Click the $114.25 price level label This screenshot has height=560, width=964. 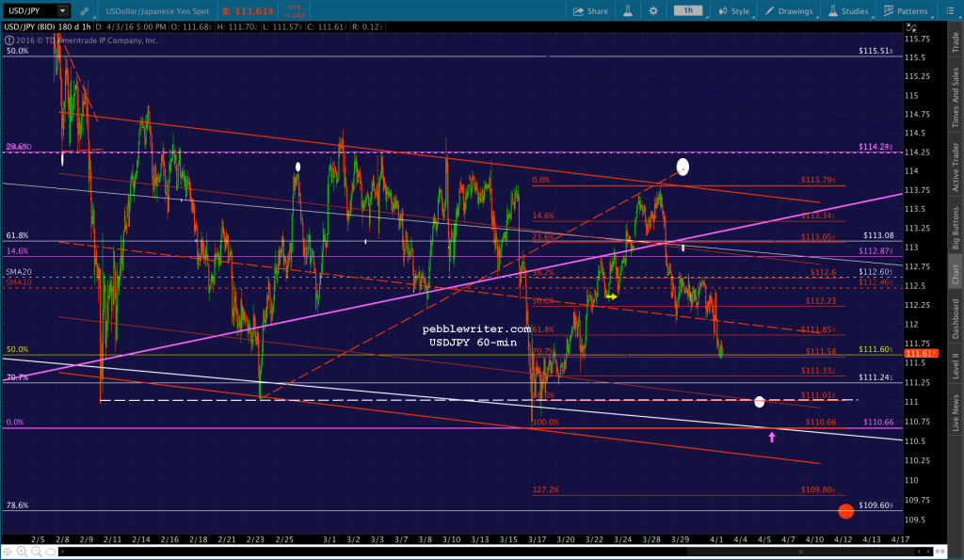[x=876, y=147]
